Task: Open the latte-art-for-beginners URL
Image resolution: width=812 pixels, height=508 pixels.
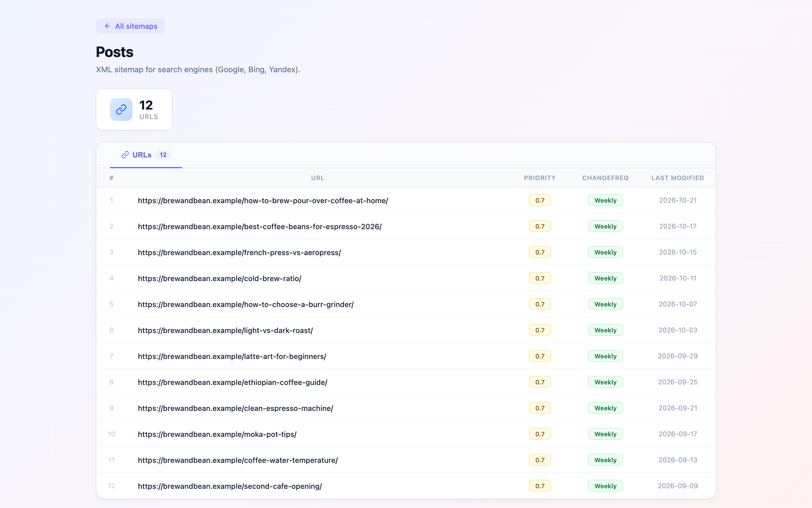Action: point(232,356)
